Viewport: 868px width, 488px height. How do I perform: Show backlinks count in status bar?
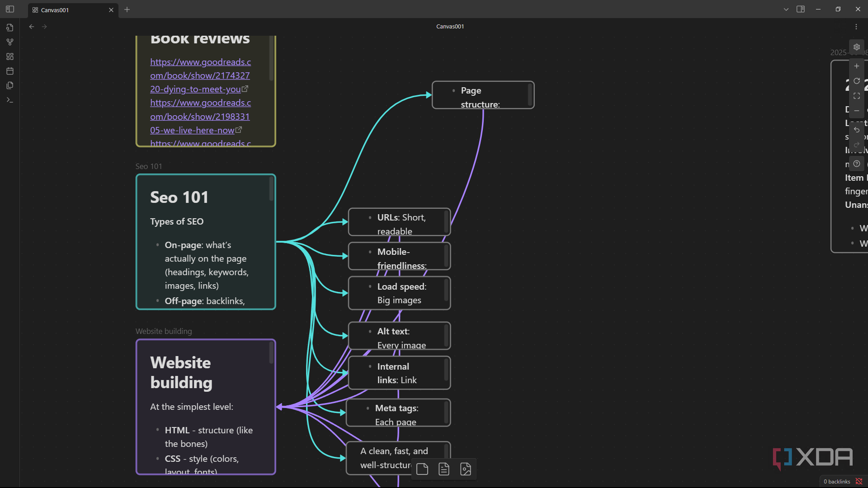coord(837,482)
